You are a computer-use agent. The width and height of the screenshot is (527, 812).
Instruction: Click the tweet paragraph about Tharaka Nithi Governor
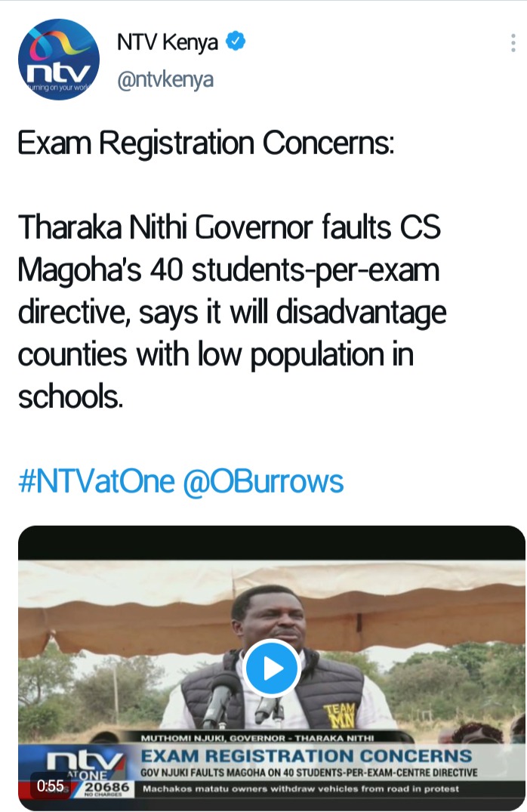pyautogui.click(x=232, y=312)
